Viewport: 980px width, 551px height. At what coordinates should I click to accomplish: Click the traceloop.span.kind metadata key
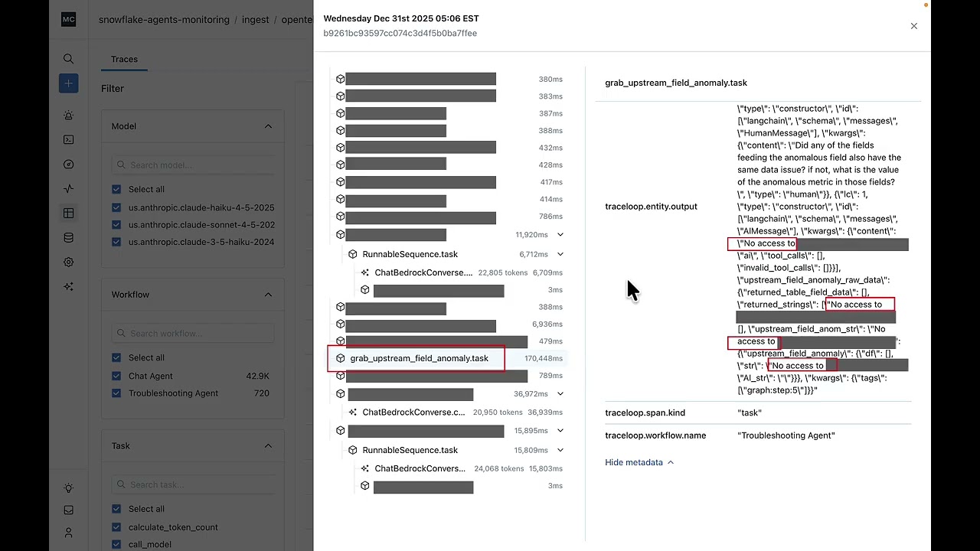[645, 412]
